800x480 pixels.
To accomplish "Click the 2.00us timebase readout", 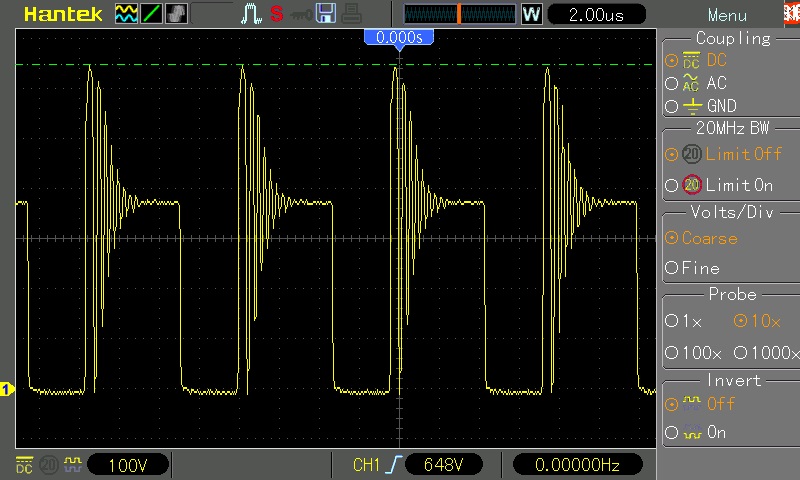I will pyautogui.click(x=596, y=15).
